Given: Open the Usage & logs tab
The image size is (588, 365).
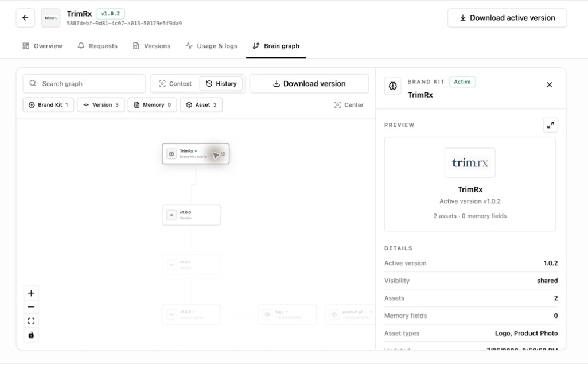Looking at the screenshot, I should pos(212,46).
